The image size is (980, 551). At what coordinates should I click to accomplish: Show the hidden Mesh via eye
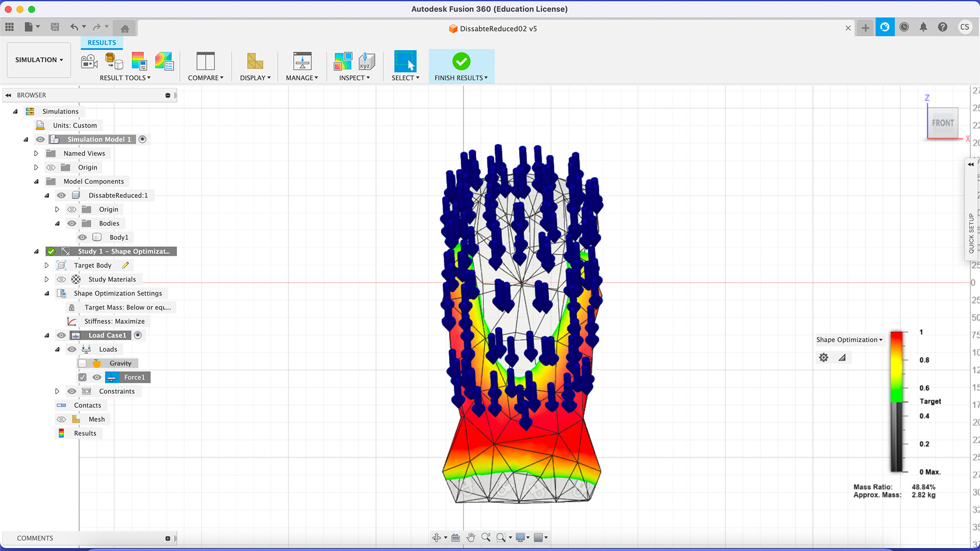61,419
